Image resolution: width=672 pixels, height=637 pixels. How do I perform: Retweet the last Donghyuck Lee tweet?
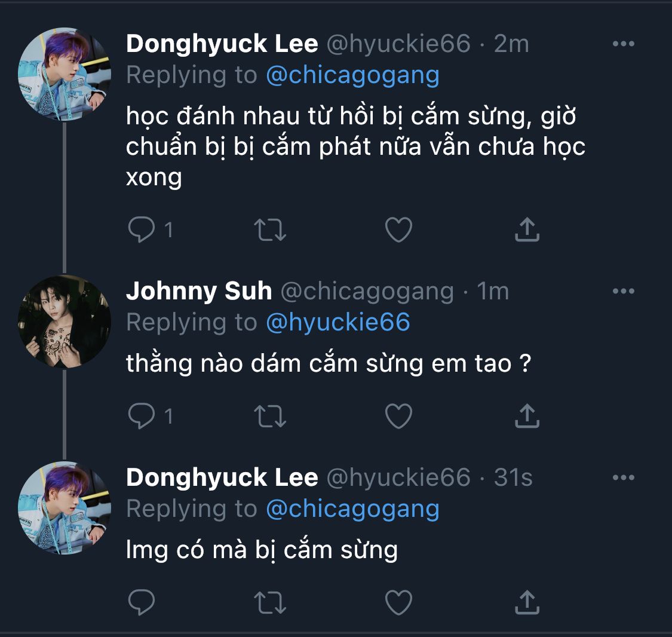click(270, 602)
